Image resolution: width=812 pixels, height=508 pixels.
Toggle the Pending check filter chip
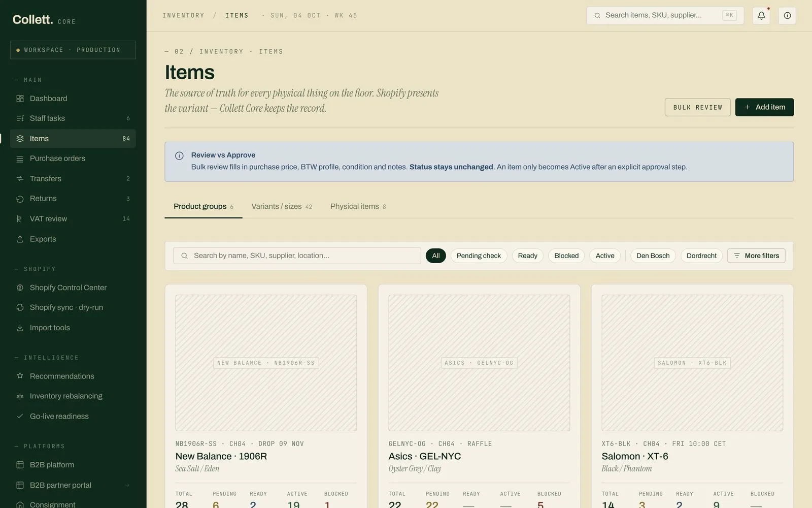479,256
